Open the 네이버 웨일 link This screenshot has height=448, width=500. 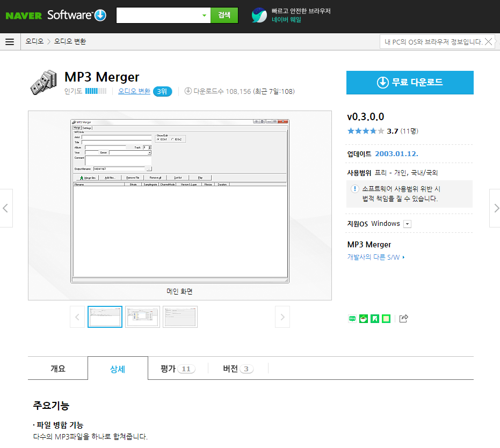[286, 20]
